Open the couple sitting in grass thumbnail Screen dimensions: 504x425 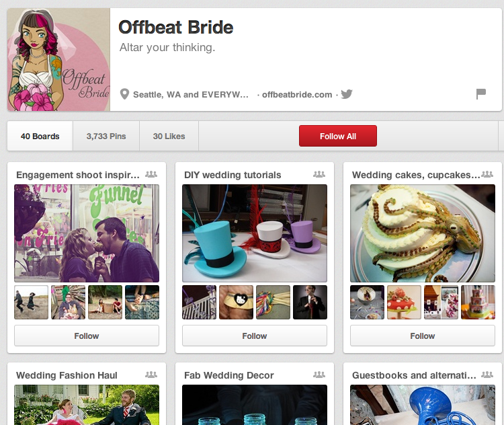105,302
